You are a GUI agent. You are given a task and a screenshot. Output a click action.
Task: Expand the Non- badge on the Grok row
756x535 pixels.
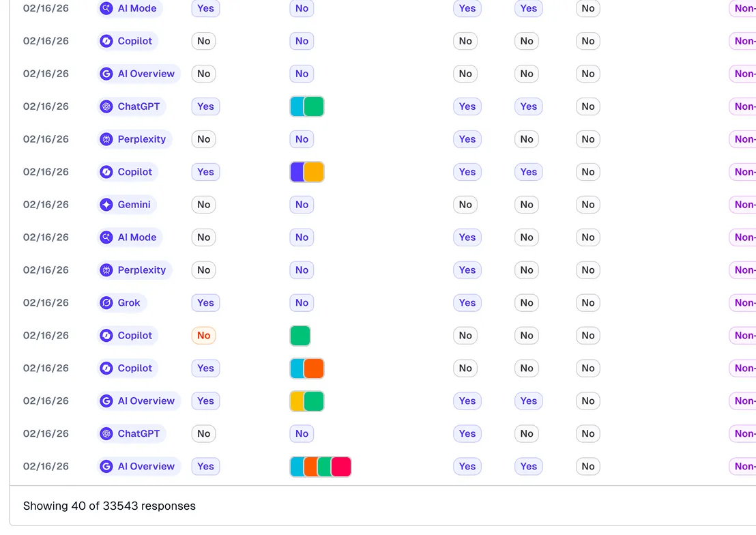[744, 302]
